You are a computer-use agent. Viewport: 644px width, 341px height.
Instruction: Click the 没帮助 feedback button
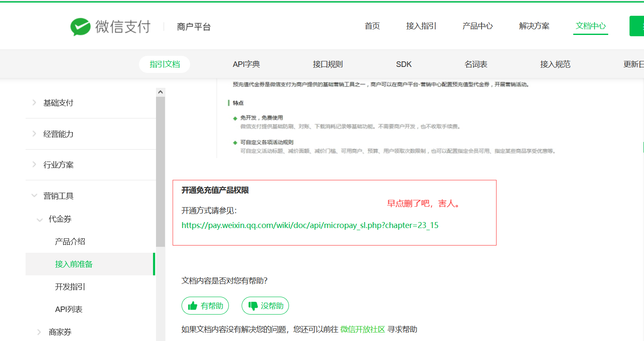pyautogui.click(x=265, y=306)
